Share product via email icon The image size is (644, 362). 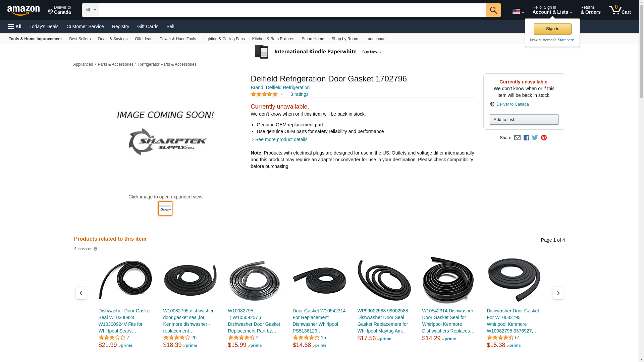[x=517, y=138]
